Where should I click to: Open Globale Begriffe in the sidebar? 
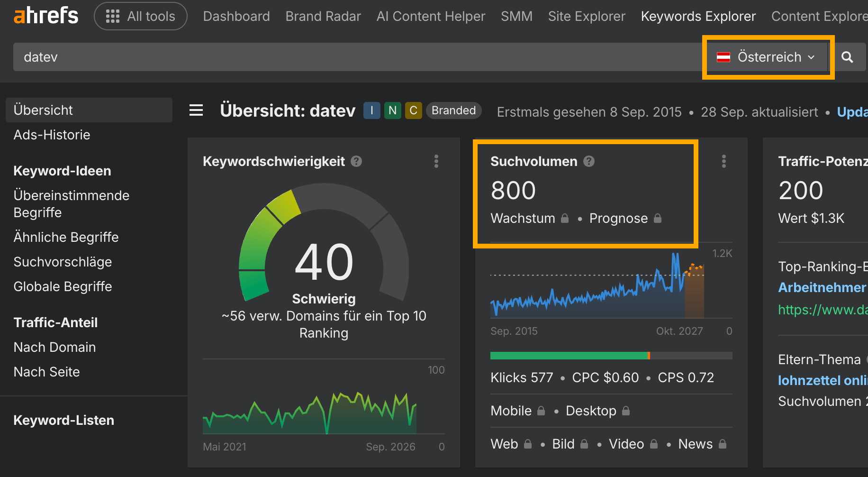pyautogui.click(x=63, y=286)
